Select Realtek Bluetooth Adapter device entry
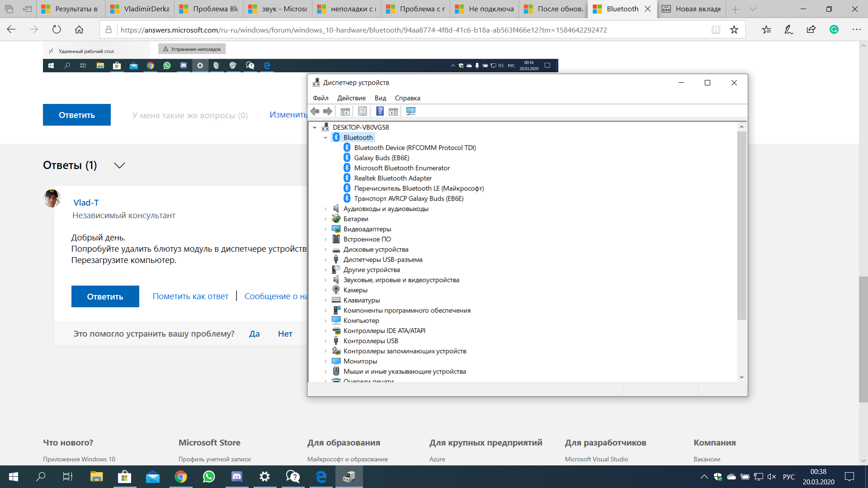Viewport: 868px width, 488px height. [x=393, y=178]
